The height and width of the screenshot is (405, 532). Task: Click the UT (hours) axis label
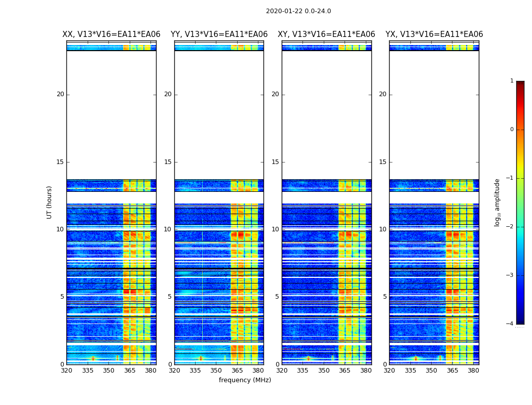point(49,202)
